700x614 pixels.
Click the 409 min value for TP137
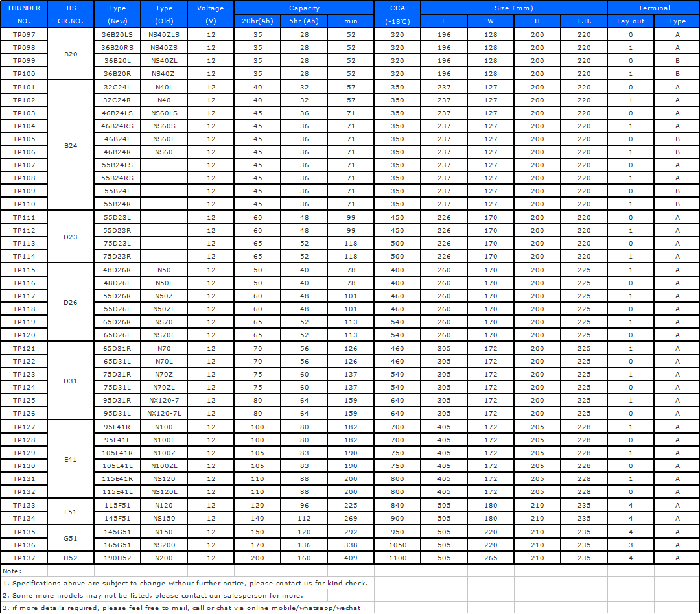coord(351,558)
